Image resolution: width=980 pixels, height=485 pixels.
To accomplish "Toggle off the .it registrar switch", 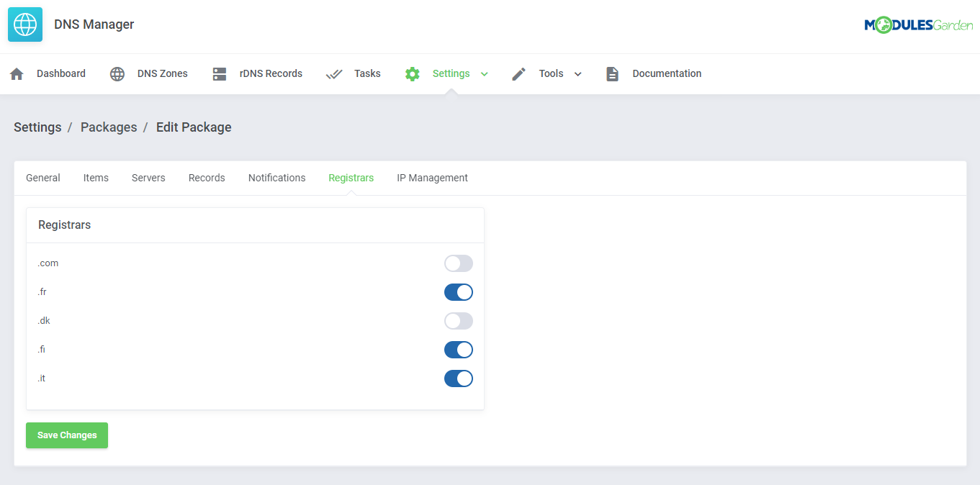I will [x=459, y=378].
